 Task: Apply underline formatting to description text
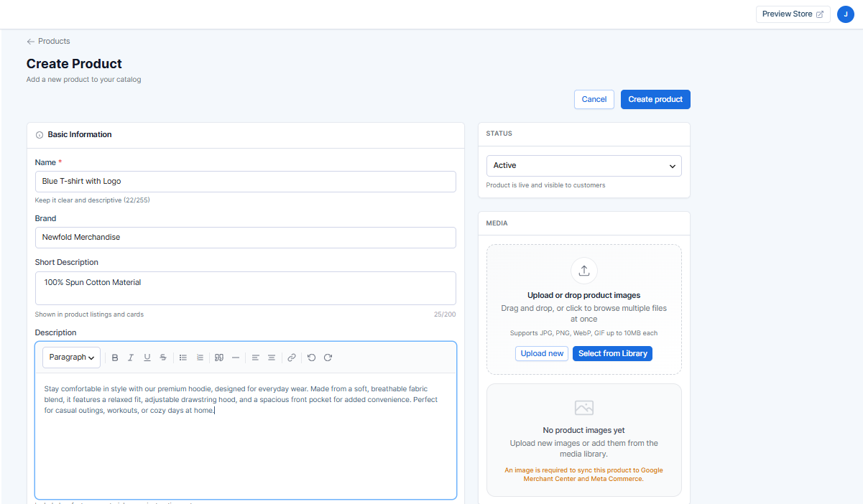147,358
